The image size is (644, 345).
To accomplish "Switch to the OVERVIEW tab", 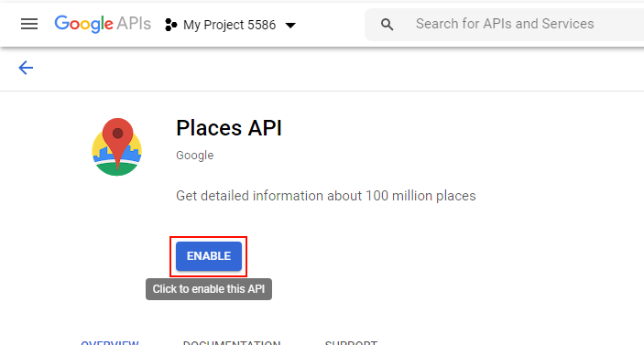I will click(x=110, y=342).
